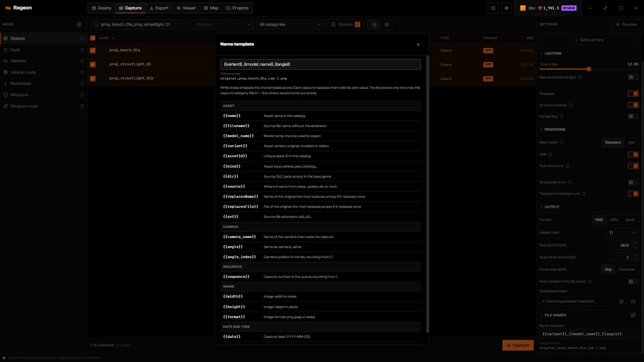Show info for Manual directional light
This screenshot has height=362, width=644.
point(580,77)
